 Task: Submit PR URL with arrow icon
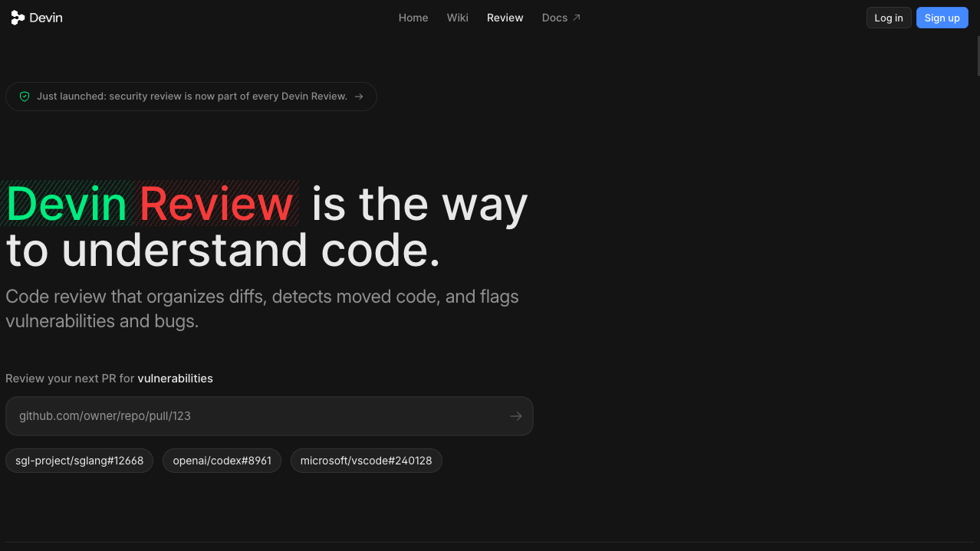[516, 416]
